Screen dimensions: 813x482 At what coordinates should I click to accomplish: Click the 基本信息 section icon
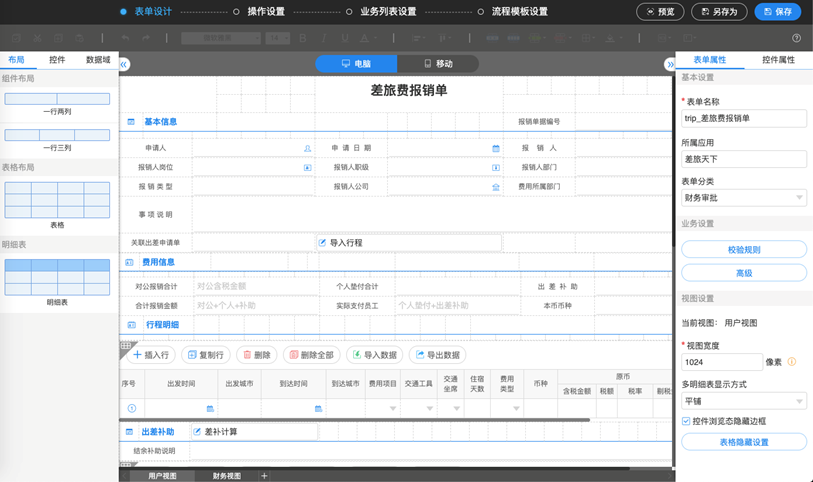pyautogui.click(x=131, y=122)
